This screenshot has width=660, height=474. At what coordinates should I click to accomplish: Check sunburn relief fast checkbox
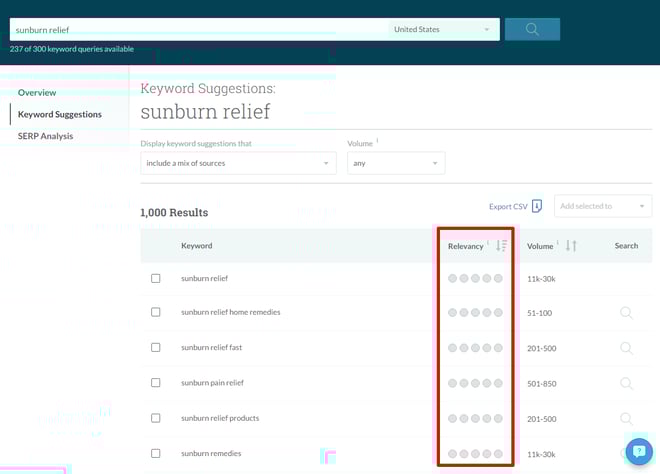click(156, 347)
